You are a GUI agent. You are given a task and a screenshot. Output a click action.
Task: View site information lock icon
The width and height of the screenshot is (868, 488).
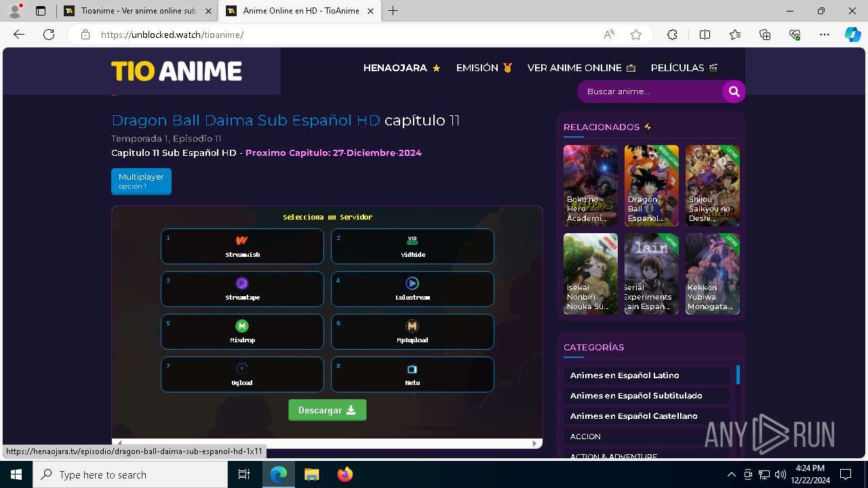point(85,35)
